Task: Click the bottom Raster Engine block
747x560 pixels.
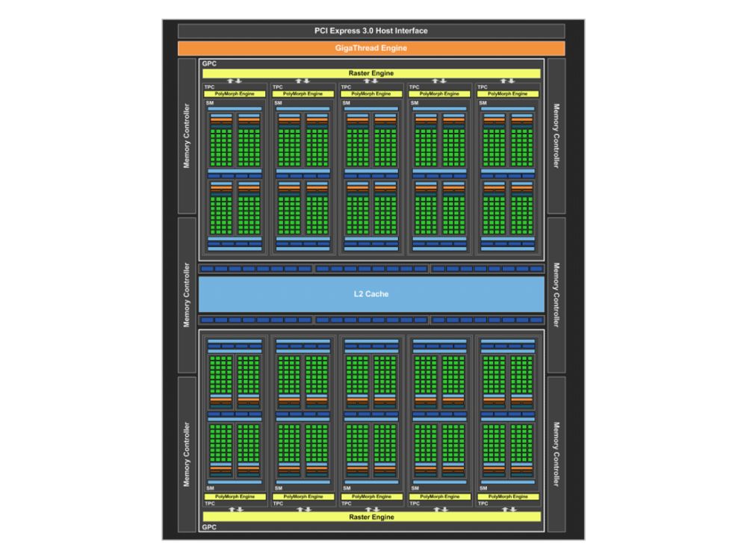Action: click(371, 517)
